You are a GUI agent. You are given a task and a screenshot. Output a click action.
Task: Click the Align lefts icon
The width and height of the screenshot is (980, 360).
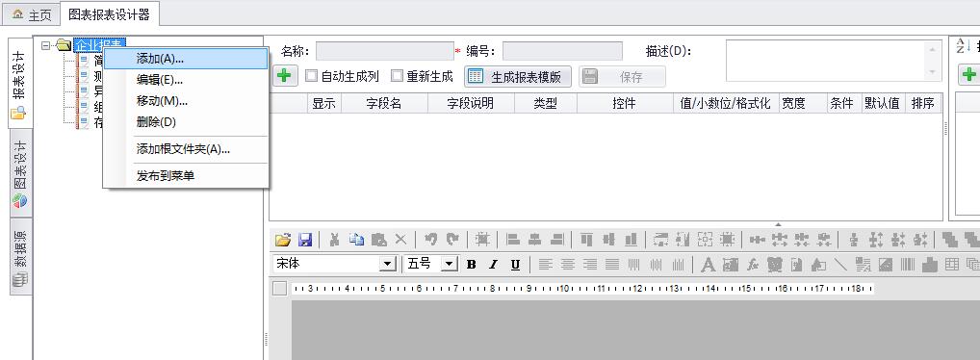click(x=513, y=239)
